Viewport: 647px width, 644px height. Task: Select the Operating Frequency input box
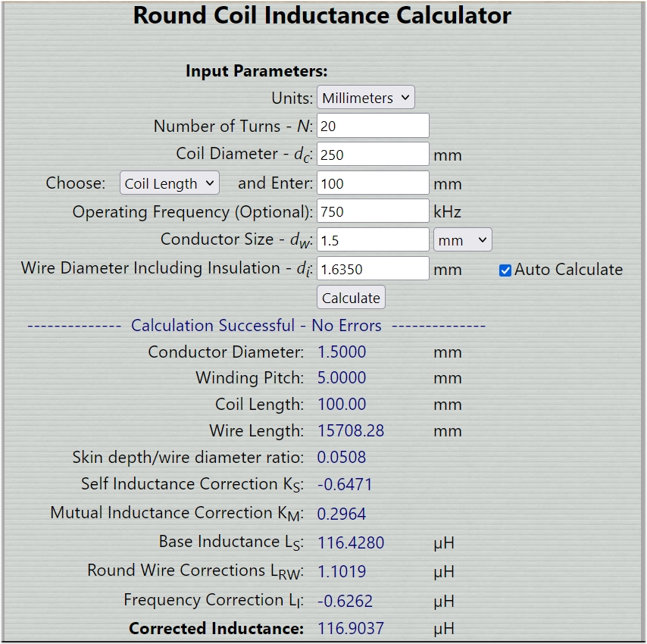pos(373,211)
